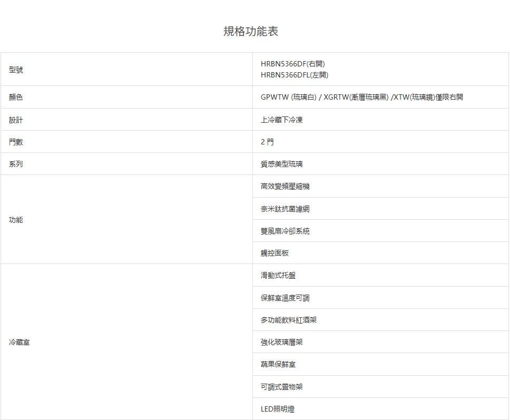
Task: Select the 顏色 row label
Action: click(x=16, y=97)
